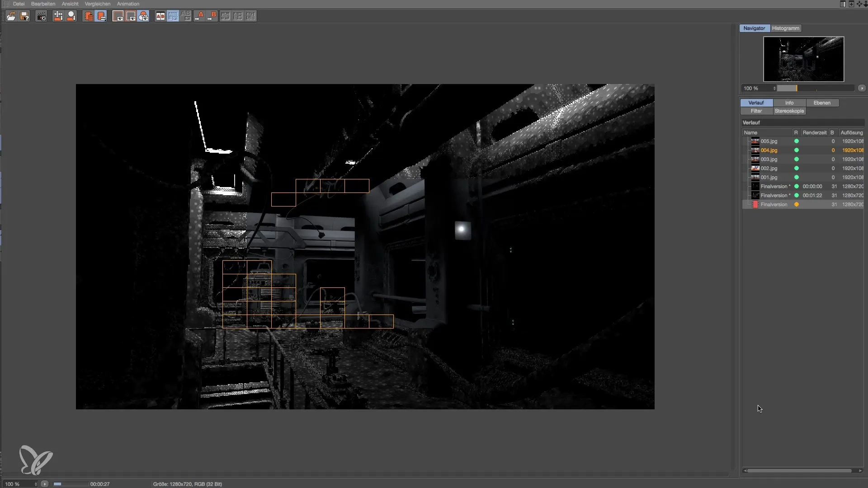The height and width of the screenshot is (488, 868).
Task: Click the Set as B icon
Action: click(x=212, y=16)
